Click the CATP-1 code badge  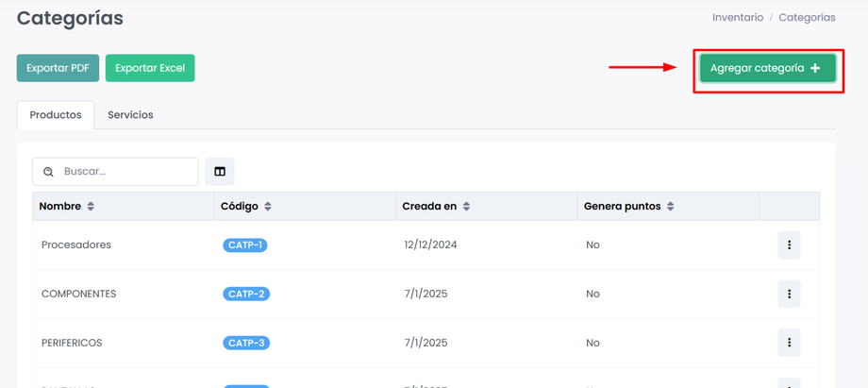(245, 245)
